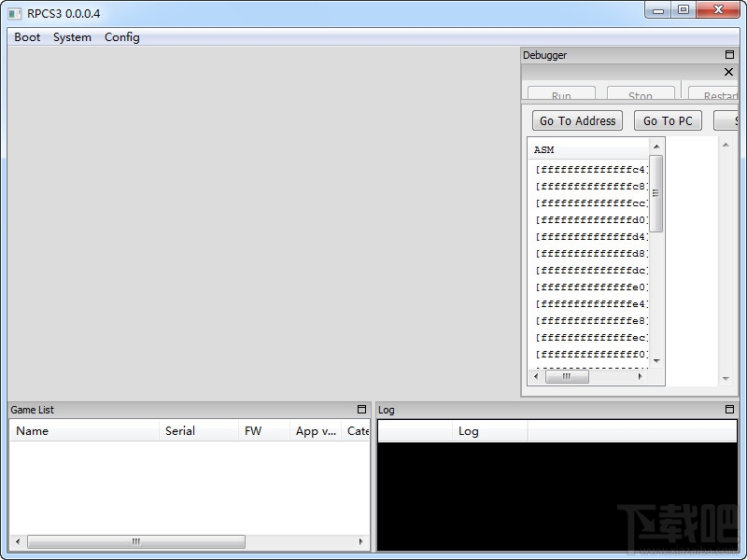Click ASM list vertical scrollbar thumb
This screenshot has width=747, height=560.
point(656,193)
